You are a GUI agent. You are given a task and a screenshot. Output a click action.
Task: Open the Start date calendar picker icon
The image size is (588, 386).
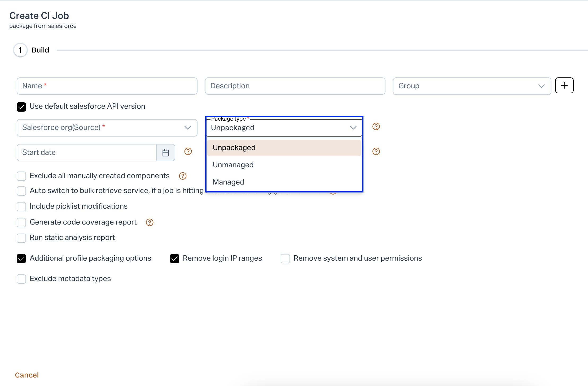[x=166, y=152]
